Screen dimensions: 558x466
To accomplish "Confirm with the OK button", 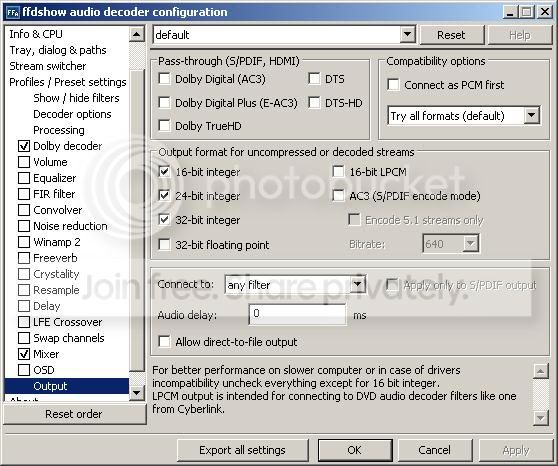I will pyautogui.click(x=354, y=450).
